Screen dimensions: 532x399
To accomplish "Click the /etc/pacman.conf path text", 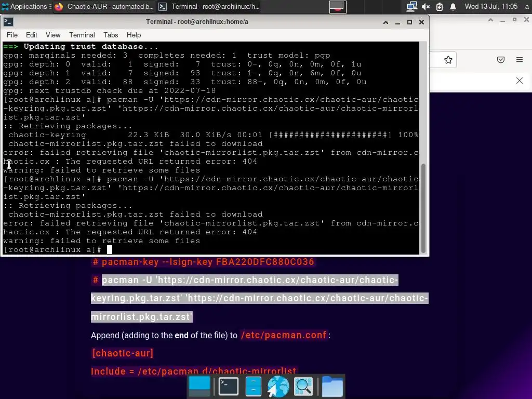I will point(283,335).
